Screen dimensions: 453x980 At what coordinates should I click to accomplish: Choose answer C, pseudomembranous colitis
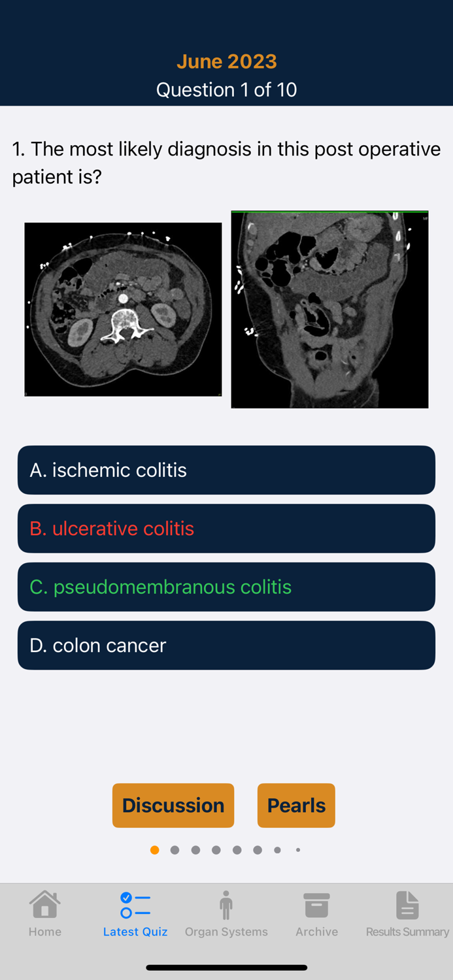[226, 586]
